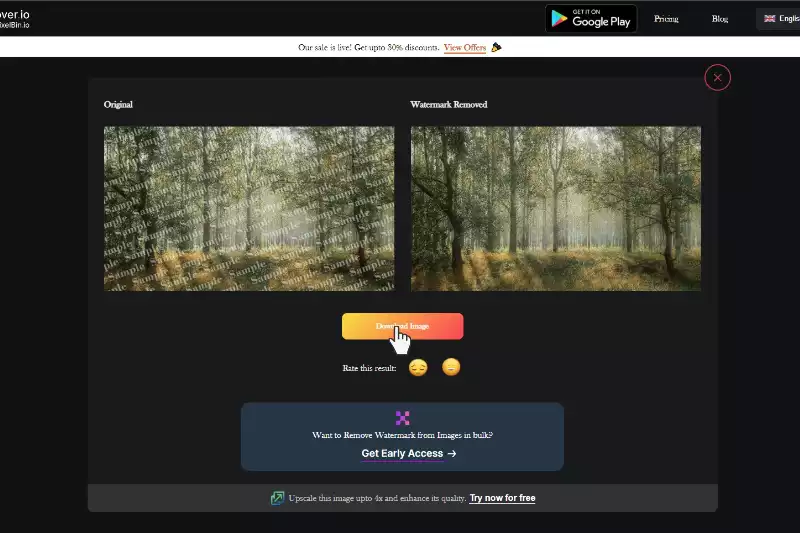The height and width of the screenshot is (533, 800).
Task: Open the Pricing page
Action: pos(666,19)
